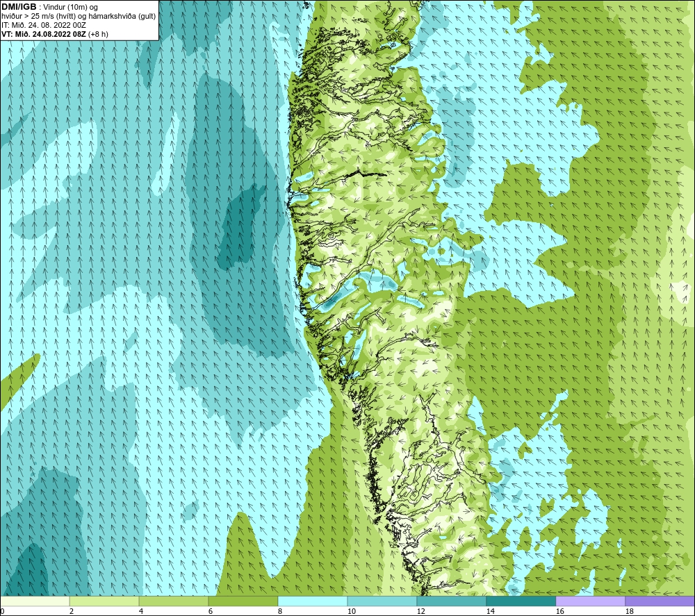The width and height of the screenshot is (695, 616).
Task: Click the title line 'DMI/IGB : Vindur (10m) og'
Action: click(49, 7)
